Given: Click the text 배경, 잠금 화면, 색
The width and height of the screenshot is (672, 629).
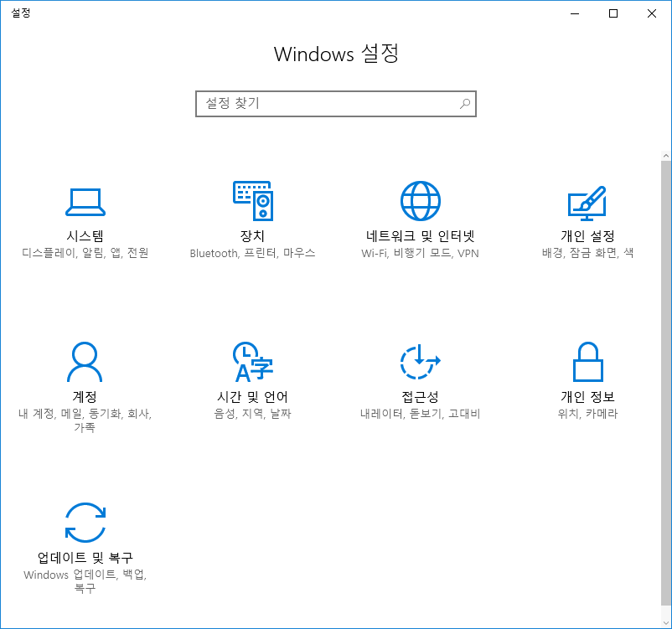Looking at the screenshot, I should [x=587, y=253].
